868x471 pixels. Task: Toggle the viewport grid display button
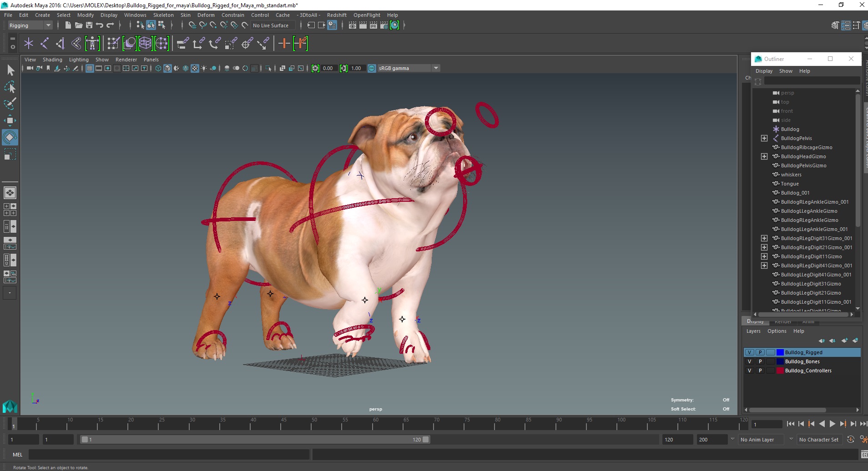point(90,68)
